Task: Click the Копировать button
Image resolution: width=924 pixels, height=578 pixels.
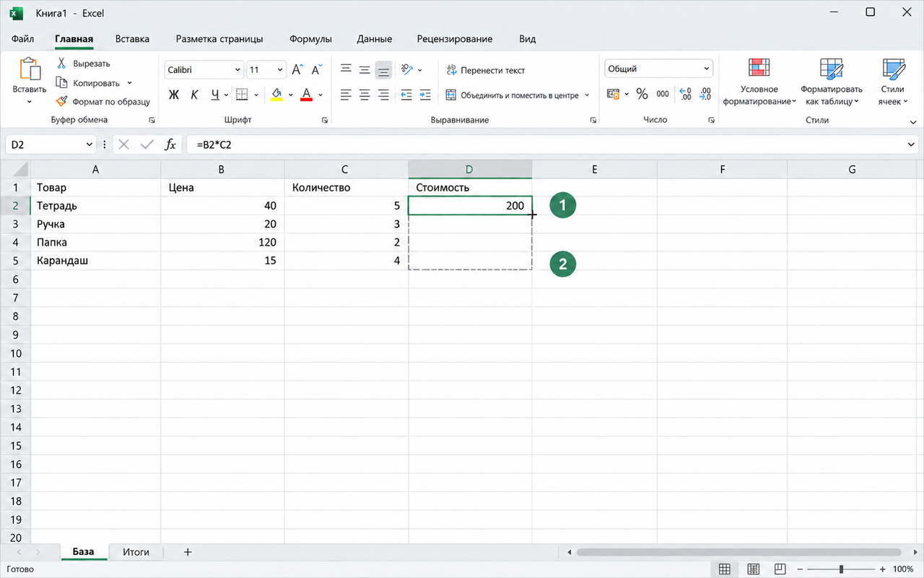Action: pos(89,83)
